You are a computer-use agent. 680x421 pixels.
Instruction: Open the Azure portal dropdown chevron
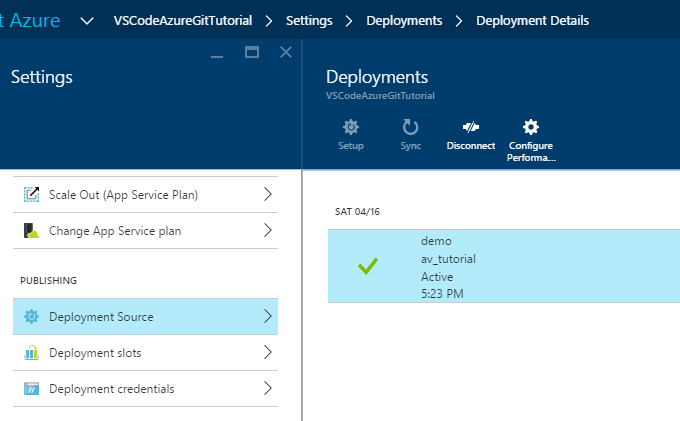coord(87,21)
